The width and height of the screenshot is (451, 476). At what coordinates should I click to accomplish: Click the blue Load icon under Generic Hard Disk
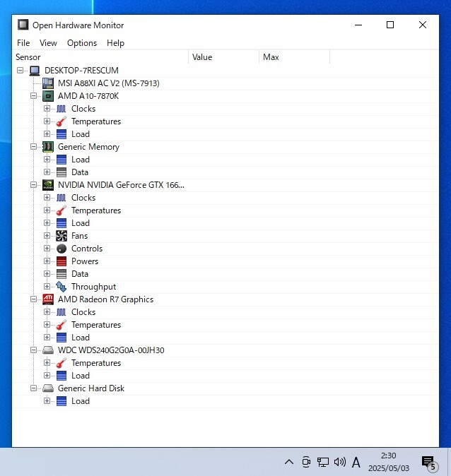pos(61,401)
